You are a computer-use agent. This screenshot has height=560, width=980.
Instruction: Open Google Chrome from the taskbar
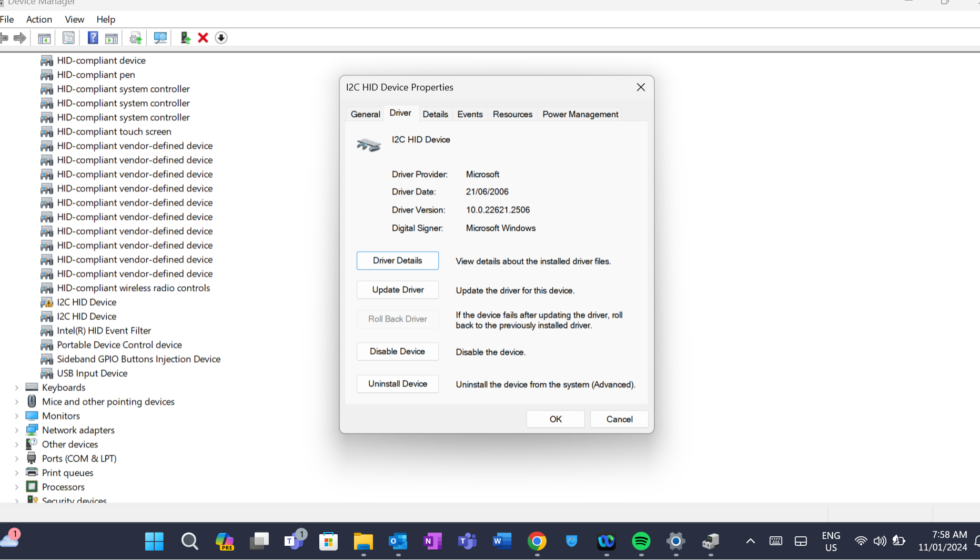[537, 541]
